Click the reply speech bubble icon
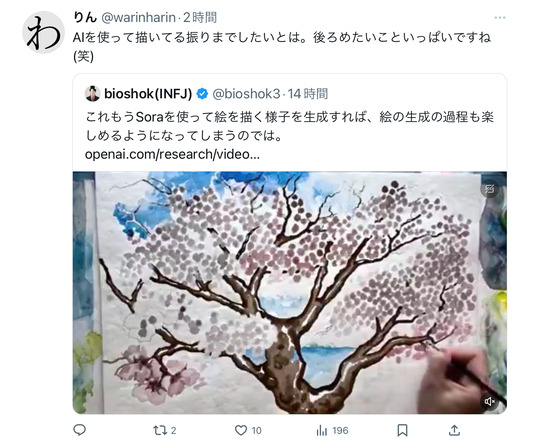 80,430
